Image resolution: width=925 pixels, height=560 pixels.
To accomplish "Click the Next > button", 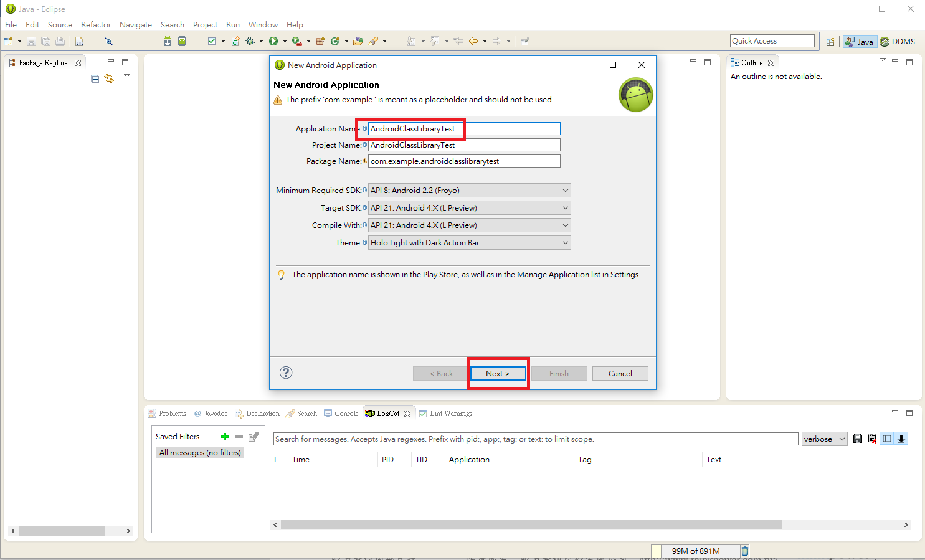I will pyautogui.click(x=498, y=373).
